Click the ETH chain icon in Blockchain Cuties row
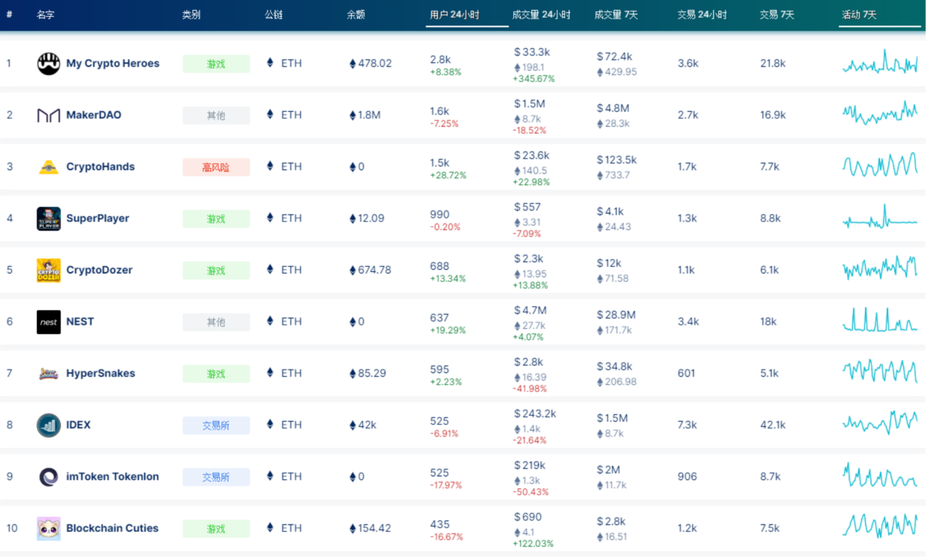The width and height of the screenshot is (928, 560). (270, 528)
